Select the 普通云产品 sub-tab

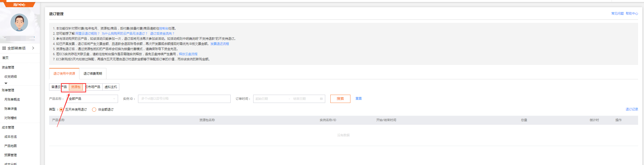click(x=59, y=87)
